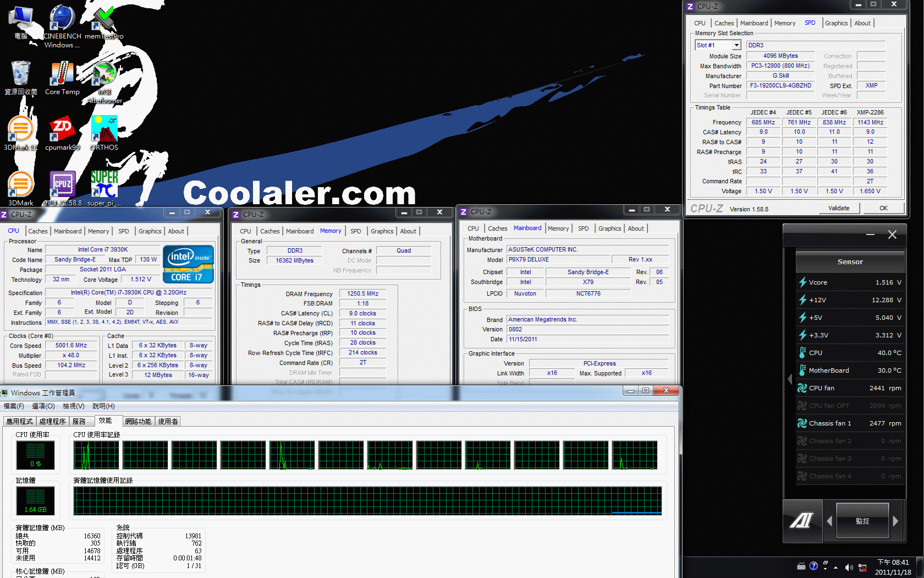
Task: Click the CPU temperature thermometer icon
Action: 802,353
